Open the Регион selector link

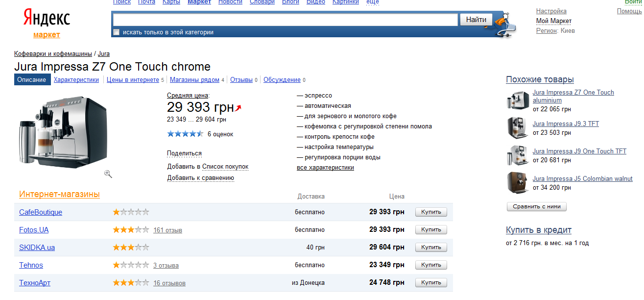coord(546,30)
